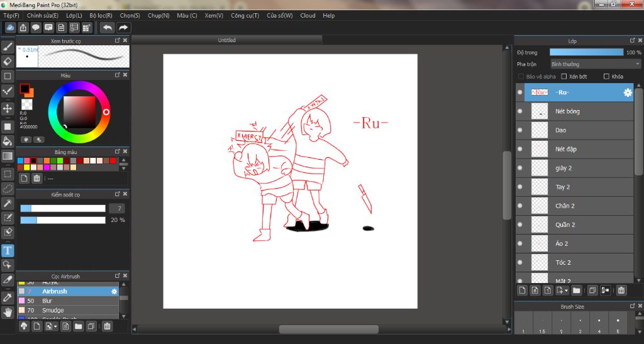Open the Lớp(L) menu
This screenshot has width=644, height=344.
click(74, 15)
